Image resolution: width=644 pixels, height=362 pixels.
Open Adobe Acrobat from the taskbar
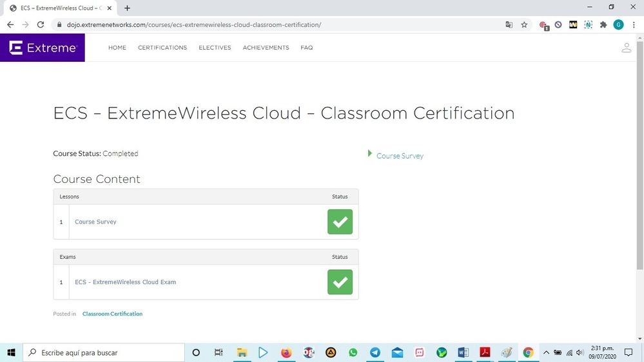(x=485, y=352)
